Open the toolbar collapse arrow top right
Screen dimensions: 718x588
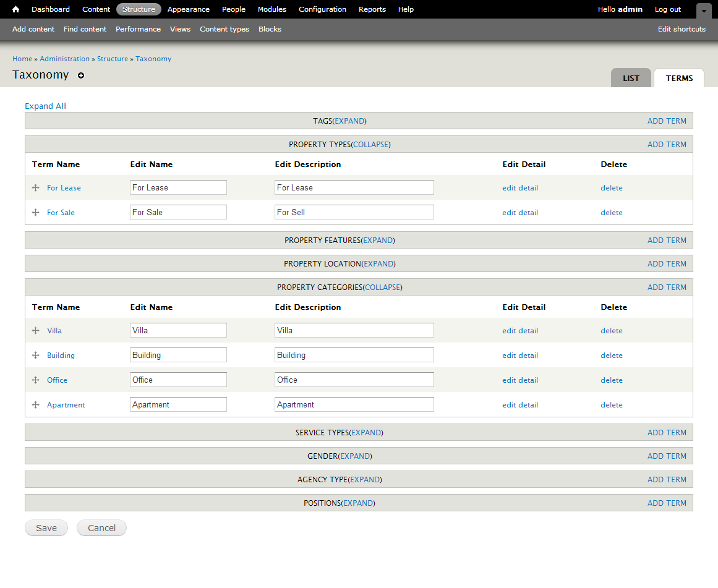coord(704,11)
